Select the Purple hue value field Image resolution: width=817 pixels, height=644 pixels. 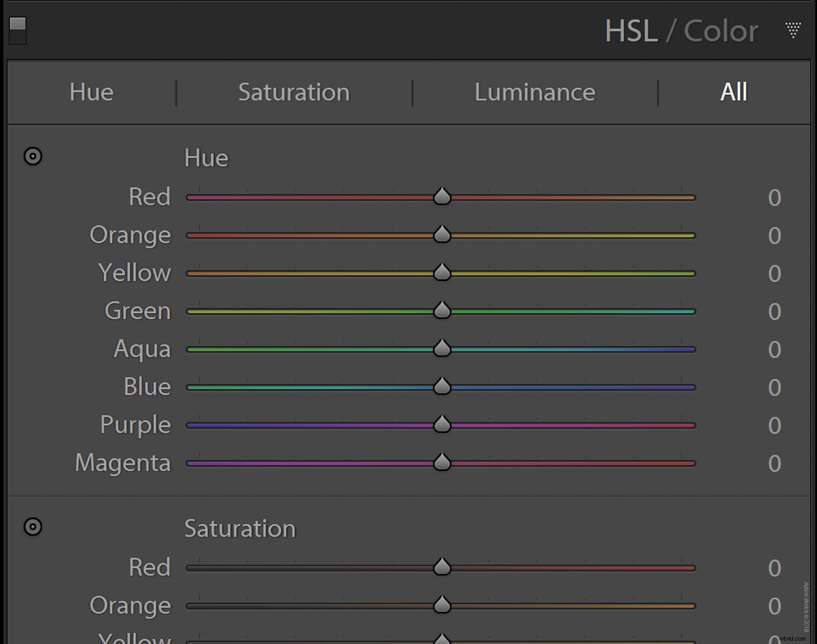click(774, 426)
